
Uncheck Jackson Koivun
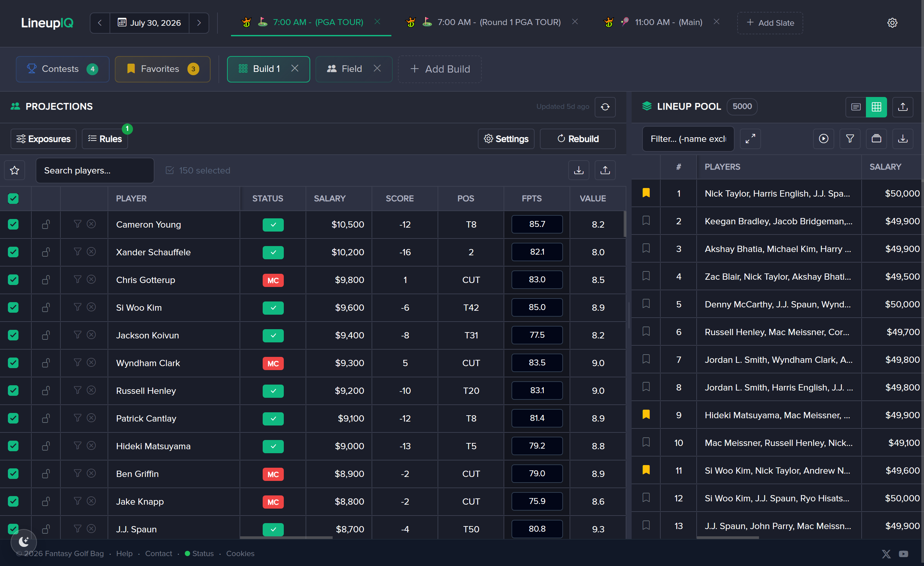pos(13,335)
